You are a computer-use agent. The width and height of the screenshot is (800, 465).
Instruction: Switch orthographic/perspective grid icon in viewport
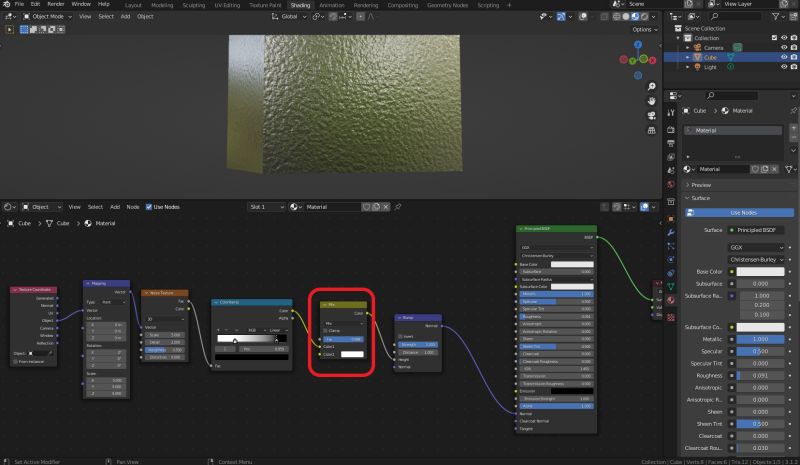tap(652, 131)
